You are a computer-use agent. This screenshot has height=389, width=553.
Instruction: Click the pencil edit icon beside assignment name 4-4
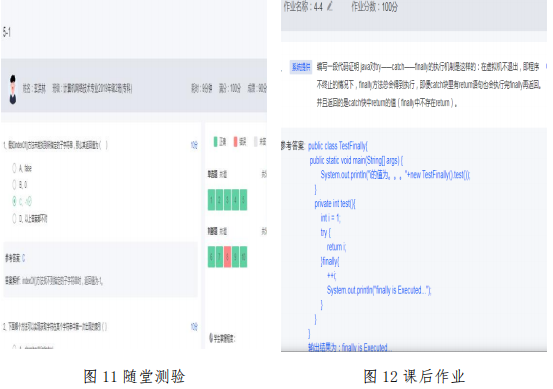coord(329,6)
